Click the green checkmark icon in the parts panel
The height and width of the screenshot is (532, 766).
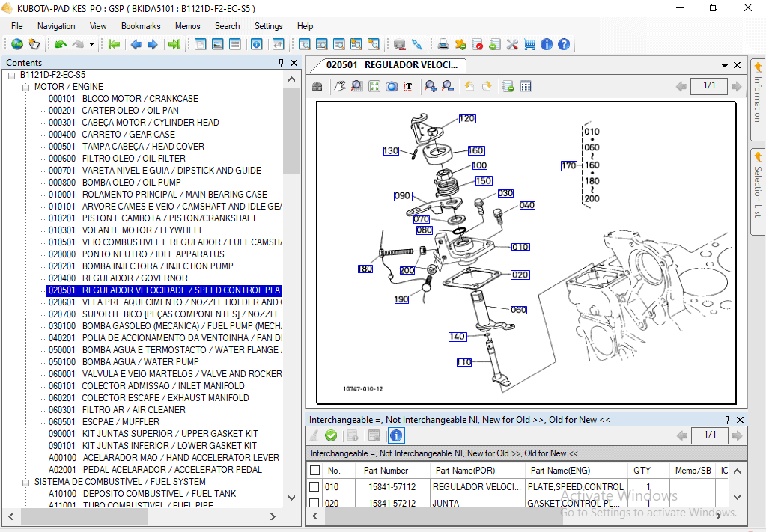coord(330,435)
